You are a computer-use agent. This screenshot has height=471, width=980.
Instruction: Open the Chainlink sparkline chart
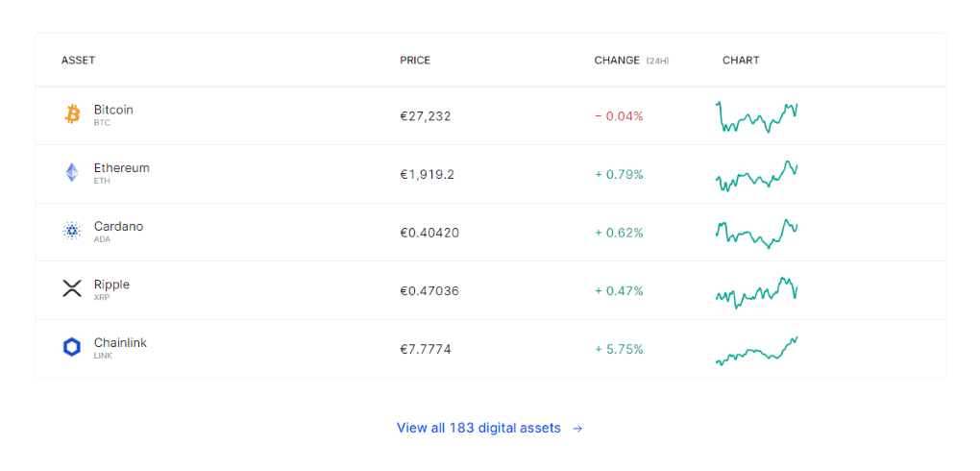pos(757,351)
